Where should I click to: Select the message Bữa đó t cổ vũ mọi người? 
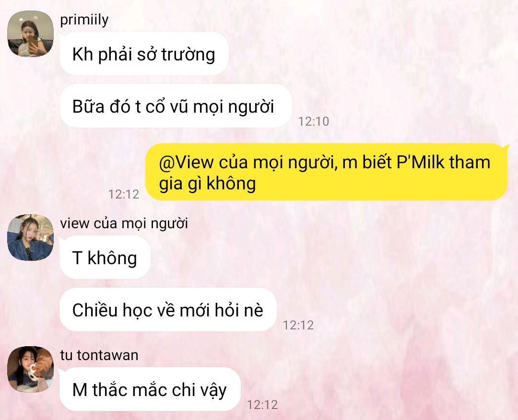click(176, 106)
